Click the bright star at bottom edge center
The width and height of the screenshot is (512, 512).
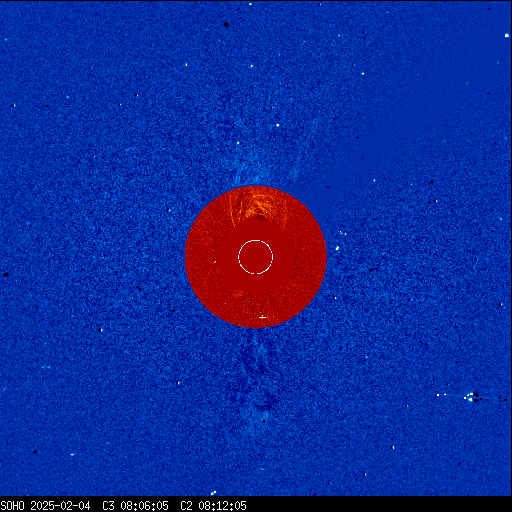(x=213, y=493)
